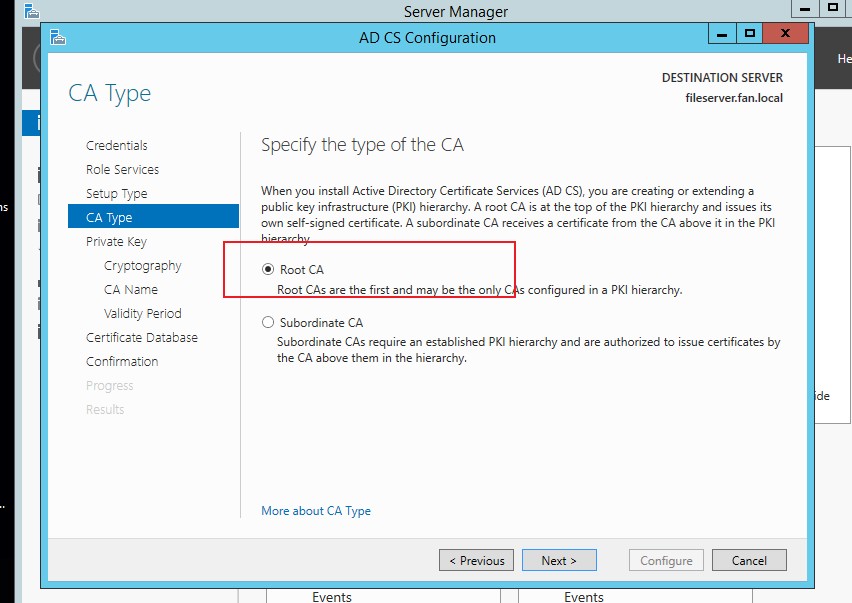Screen dimensions: 852x603
Task: Maximize the Server Manager window
Action: point(832,8)
